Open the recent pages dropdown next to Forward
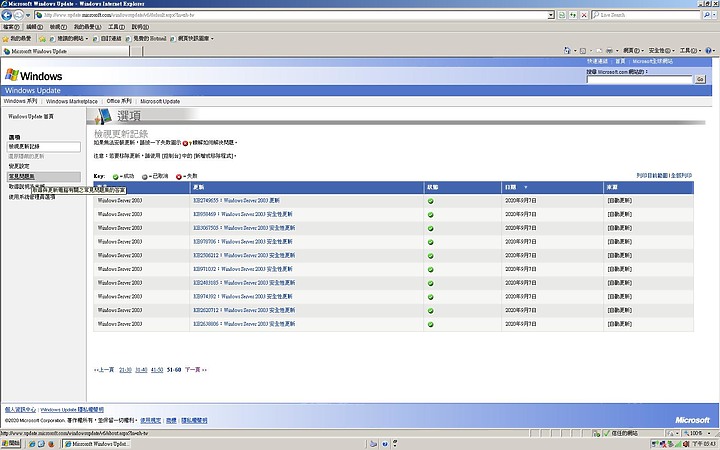Screen dimensions: 720x450 (28, 15)
